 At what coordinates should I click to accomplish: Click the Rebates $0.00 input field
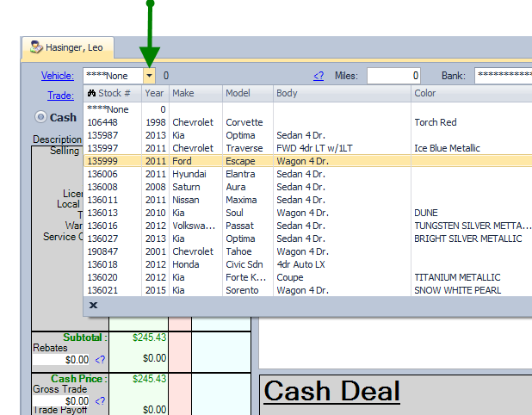[x=61, y=360]
